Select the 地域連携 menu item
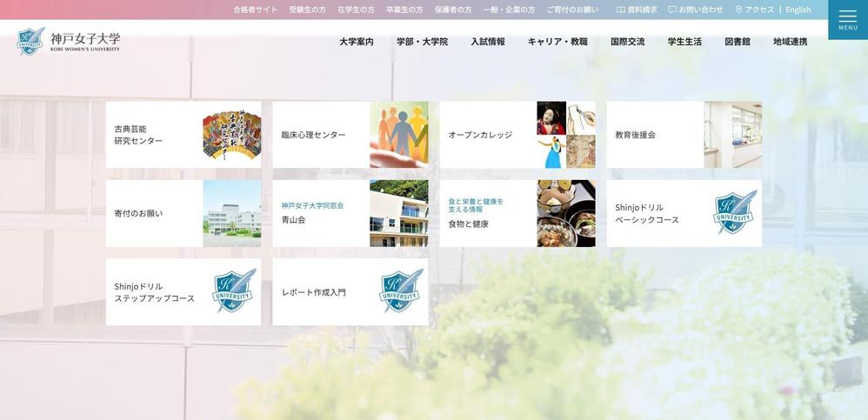This screenshot has height=420, width=868. [x=790, y=42]
